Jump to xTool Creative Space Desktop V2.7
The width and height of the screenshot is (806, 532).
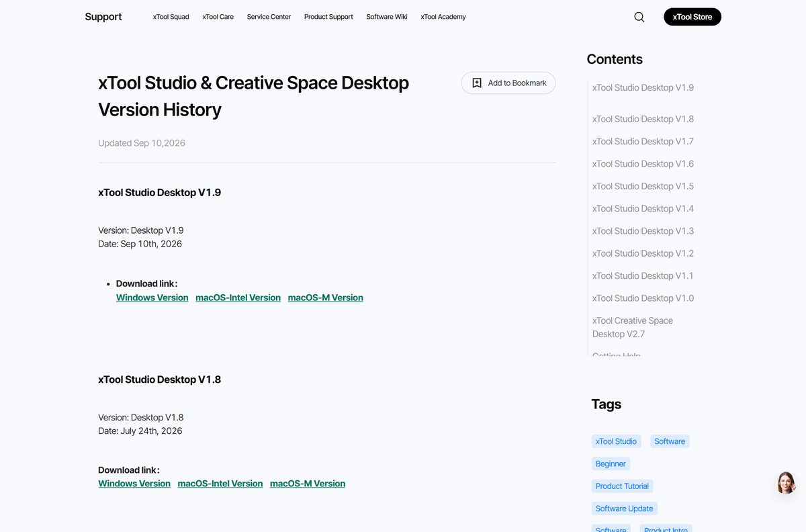[633, 327]
